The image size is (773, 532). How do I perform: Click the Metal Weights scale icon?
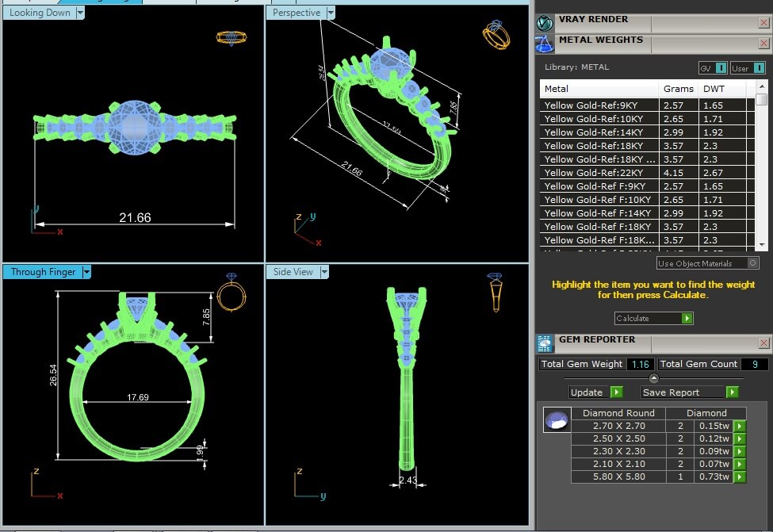pyautogui.click(x=545, y=42)
